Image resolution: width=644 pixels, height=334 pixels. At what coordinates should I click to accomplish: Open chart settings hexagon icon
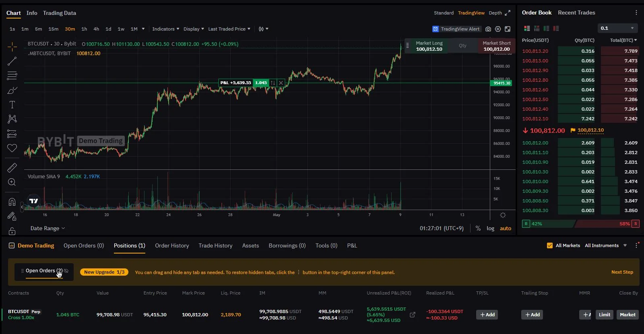498,29
